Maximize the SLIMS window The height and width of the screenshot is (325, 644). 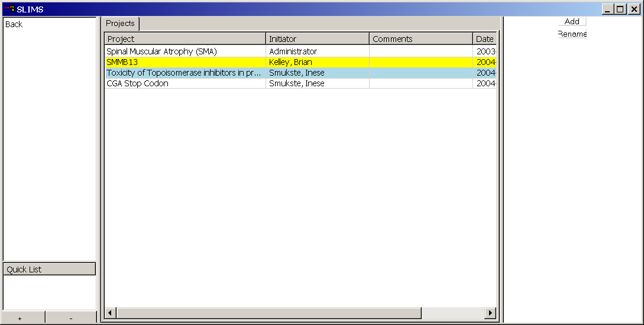pos(620,9)
